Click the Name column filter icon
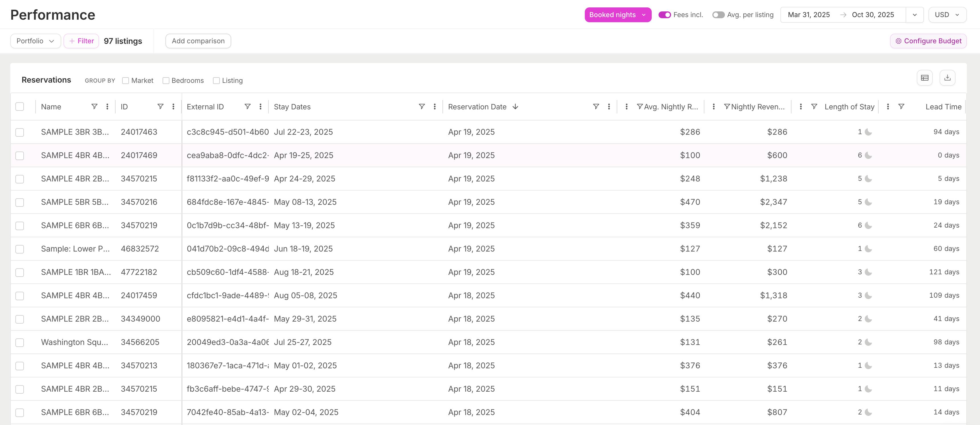Screen dimensions: 980x425 pyautogui.click(x=94, y=107)
